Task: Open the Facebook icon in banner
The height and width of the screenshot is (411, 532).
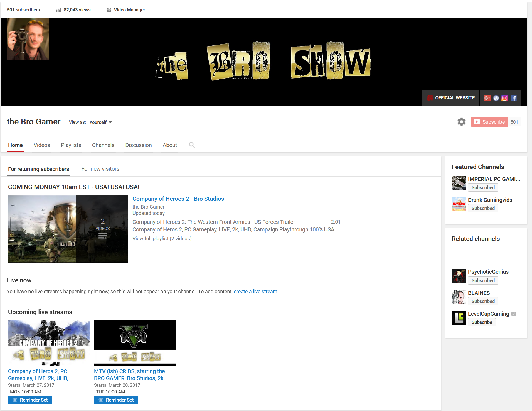Action: click(x=514, y=98)
